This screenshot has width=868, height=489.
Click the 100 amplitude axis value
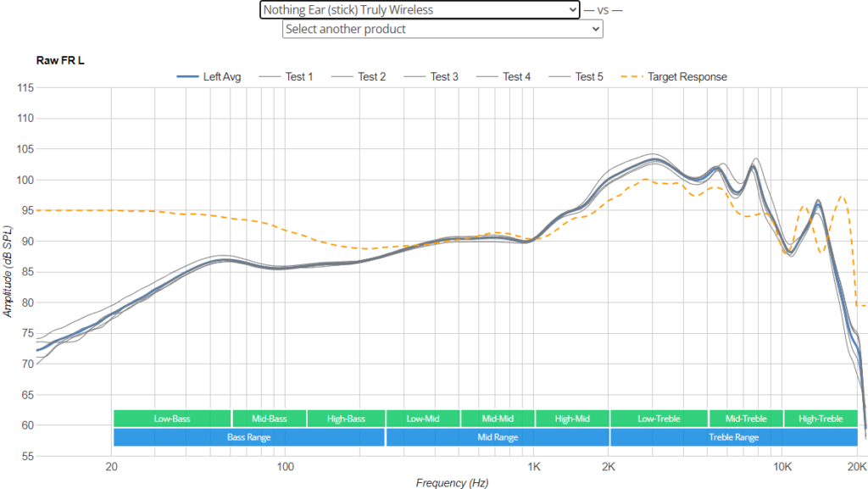click(25, 180)
